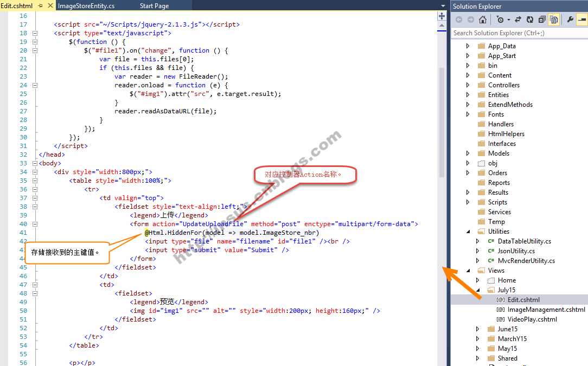Expand the App_Data folder

[468, 46]
